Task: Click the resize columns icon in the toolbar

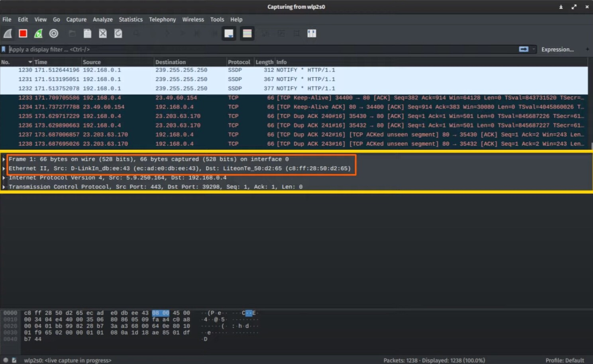Action: click(x=312, y=33)
